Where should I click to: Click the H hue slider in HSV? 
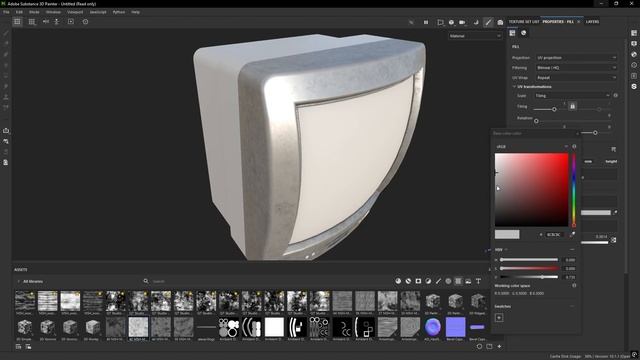[x=529, y=260]
